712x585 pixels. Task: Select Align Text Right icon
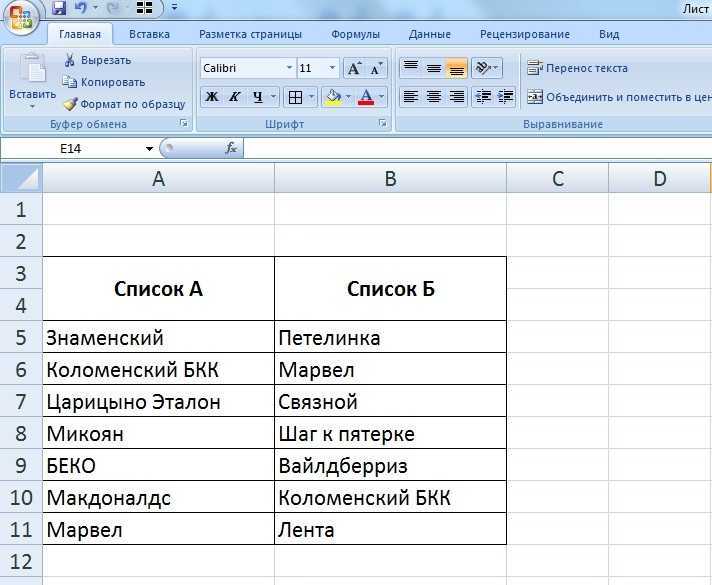point(456,97)
